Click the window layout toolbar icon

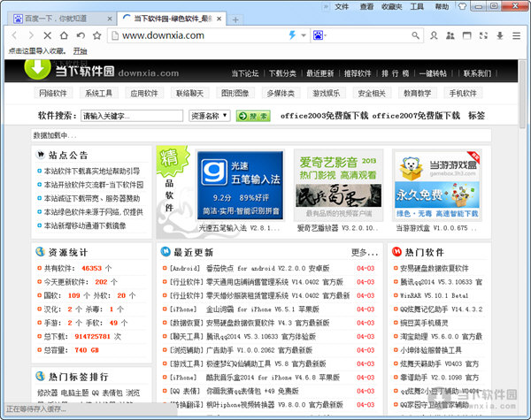pos(466,35)
